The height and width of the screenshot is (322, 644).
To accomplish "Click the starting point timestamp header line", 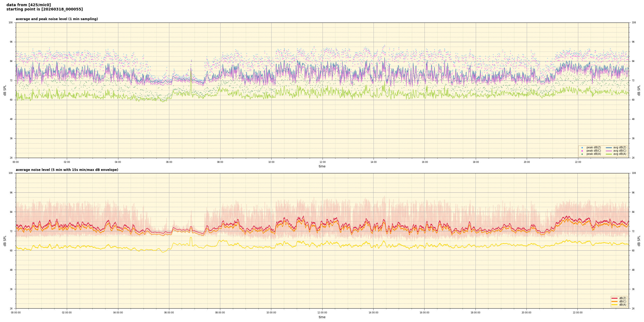I will tap(45, 9).
